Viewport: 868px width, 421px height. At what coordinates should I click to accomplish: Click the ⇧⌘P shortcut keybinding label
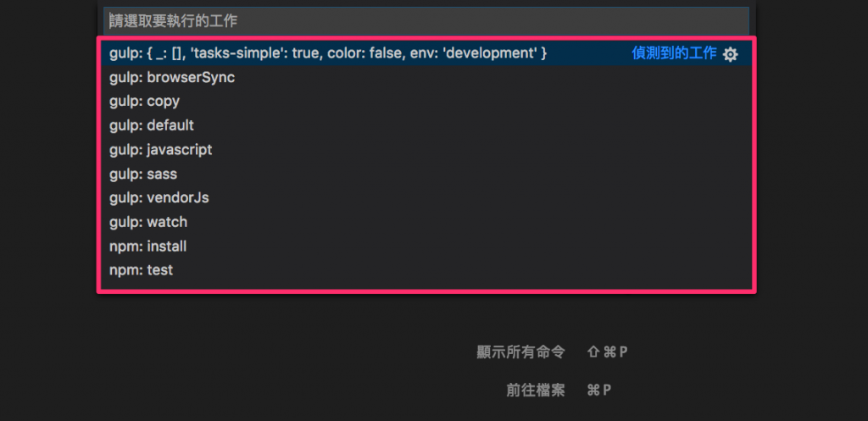[607, 352]
